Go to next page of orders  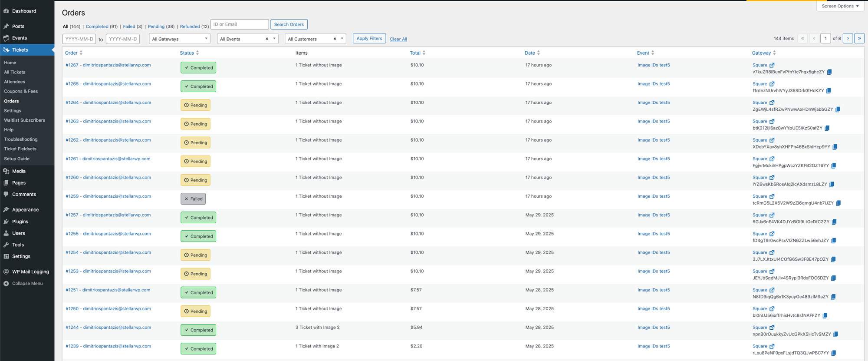[848, 38]
